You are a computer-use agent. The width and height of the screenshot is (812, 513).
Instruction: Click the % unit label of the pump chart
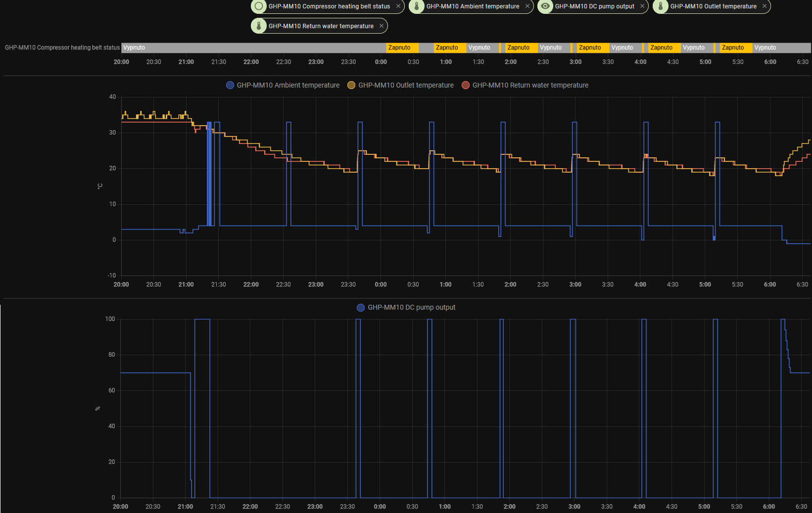(x=98, y=409)
